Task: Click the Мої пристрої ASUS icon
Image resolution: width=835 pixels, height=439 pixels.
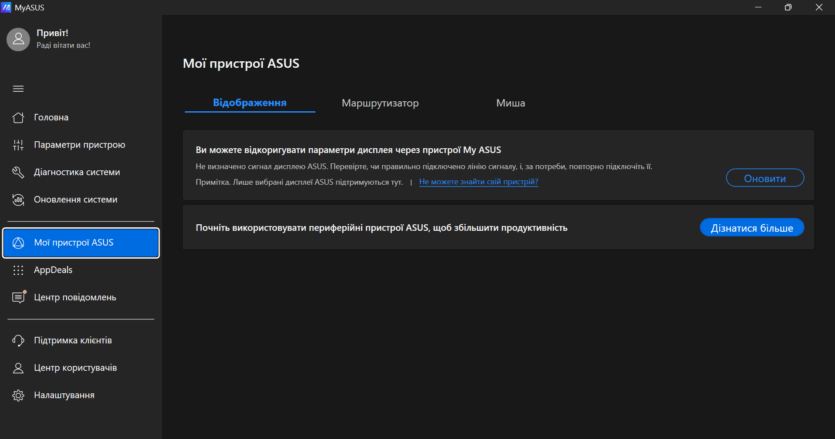Action: (18, 243)
